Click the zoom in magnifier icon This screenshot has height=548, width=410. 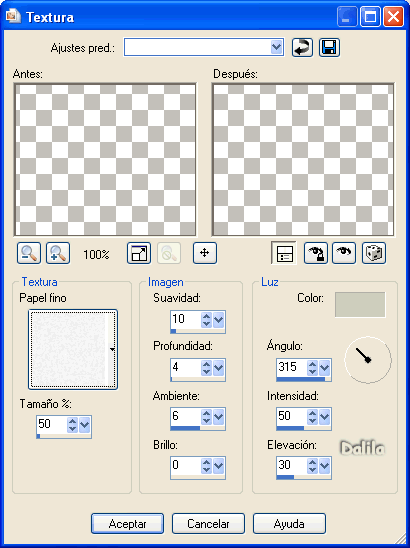point(58,253)
